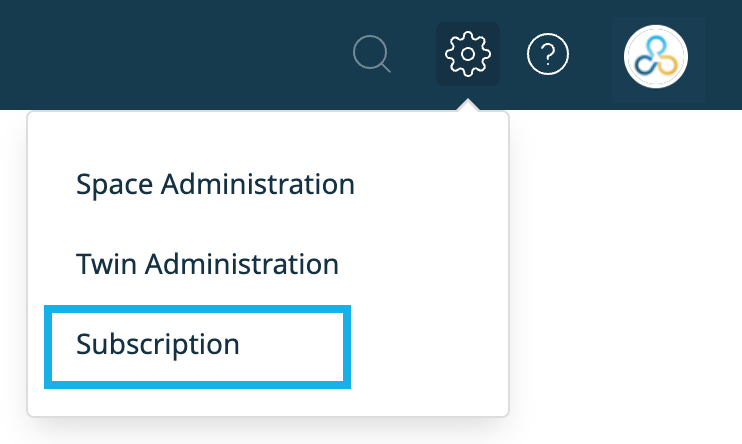Open the user profile avatar
The width and height of the screenshot is (742, 444).
(x=656, y=57)
